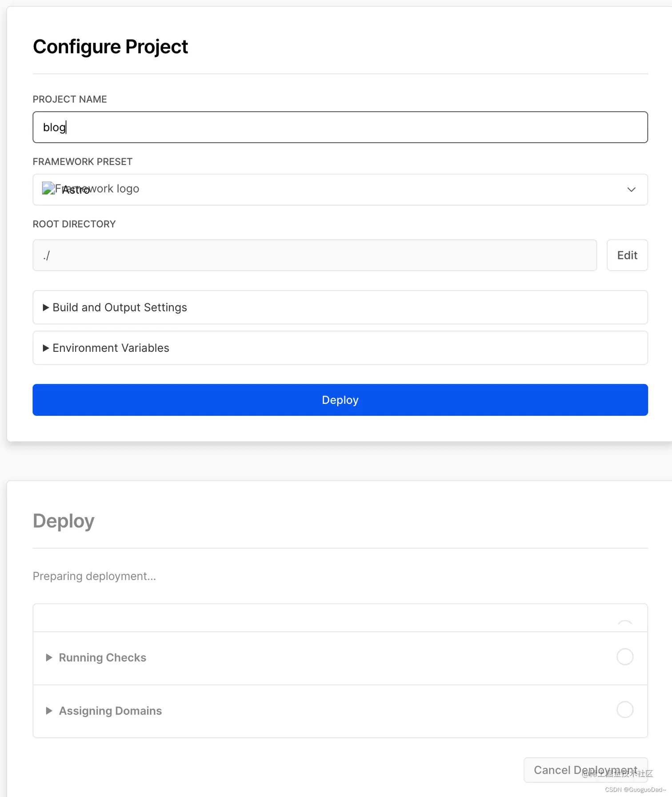The image size is (672, 797).
Task: Click the triangle beside Build and Output Settings
Action: click(46, 307)
